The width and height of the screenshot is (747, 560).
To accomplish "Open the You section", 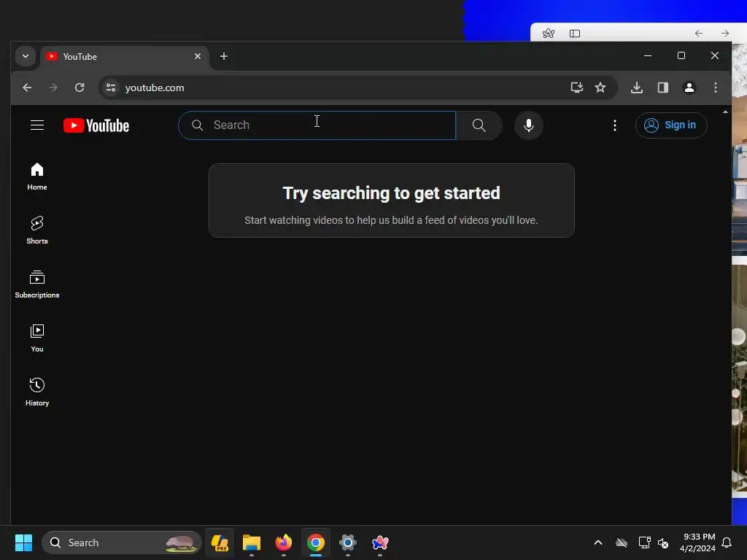I will click(x=37, y=338).
